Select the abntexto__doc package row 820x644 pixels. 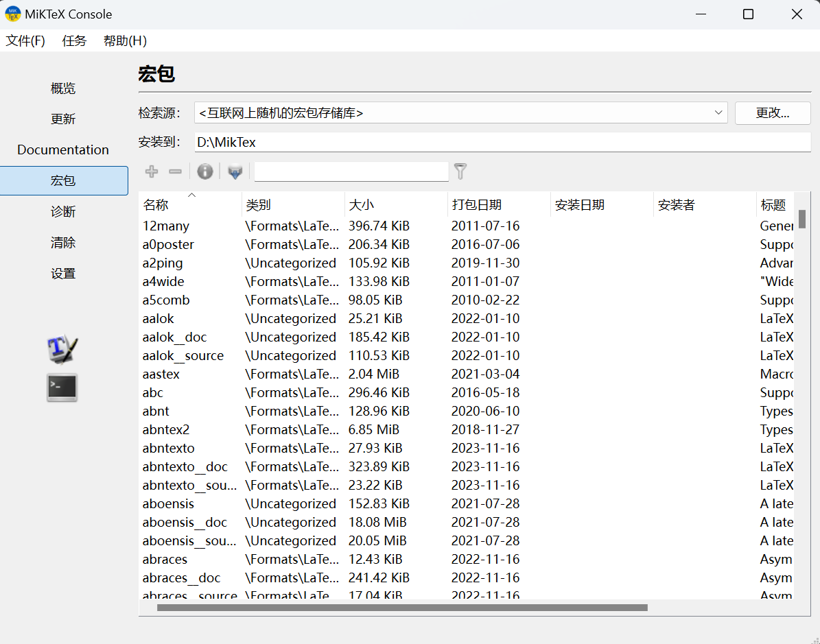click(467, 467)
